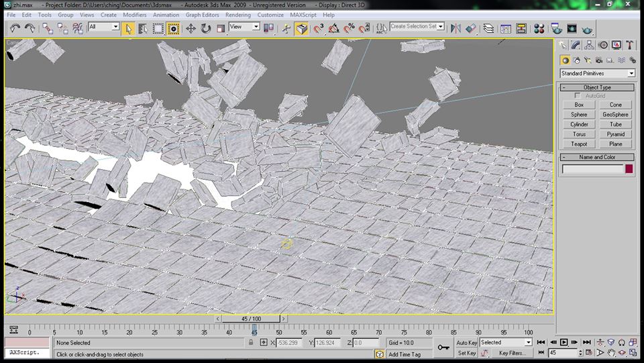644x363 pixels.
Task: Open the MAXScript menu
Action: (x=303, y=15)
